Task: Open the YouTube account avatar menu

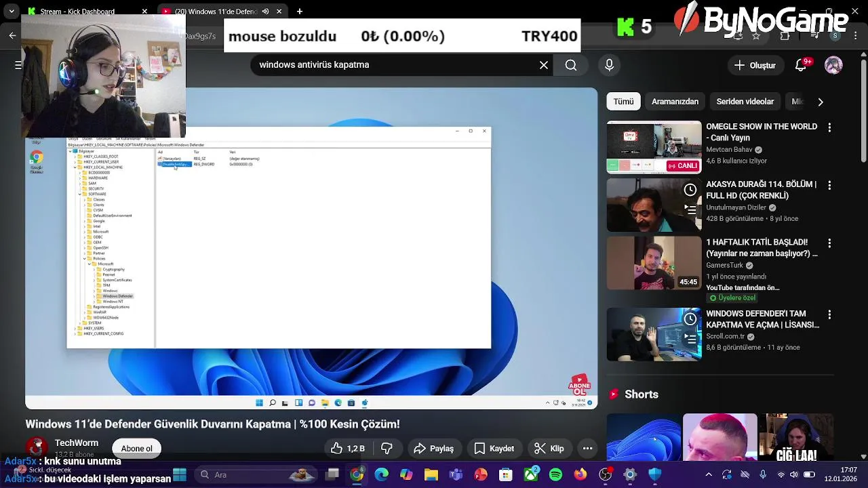Action: [833, 65]
